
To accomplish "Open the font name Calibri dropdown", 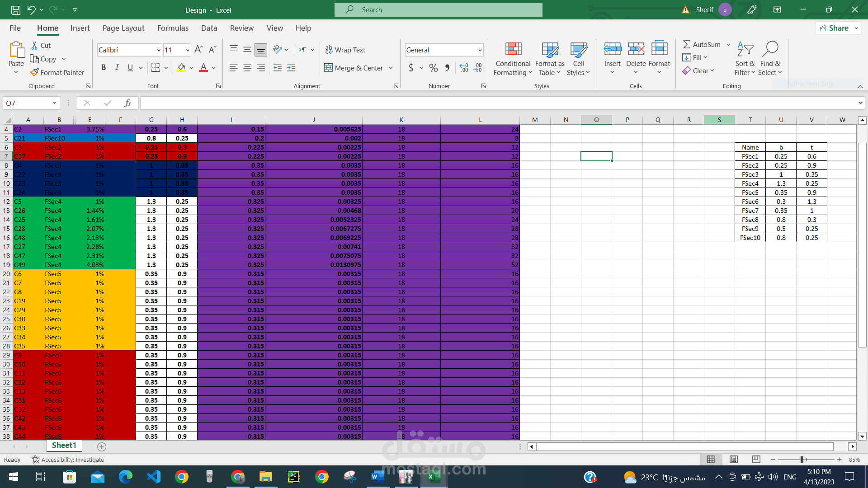I will (159, 50).
